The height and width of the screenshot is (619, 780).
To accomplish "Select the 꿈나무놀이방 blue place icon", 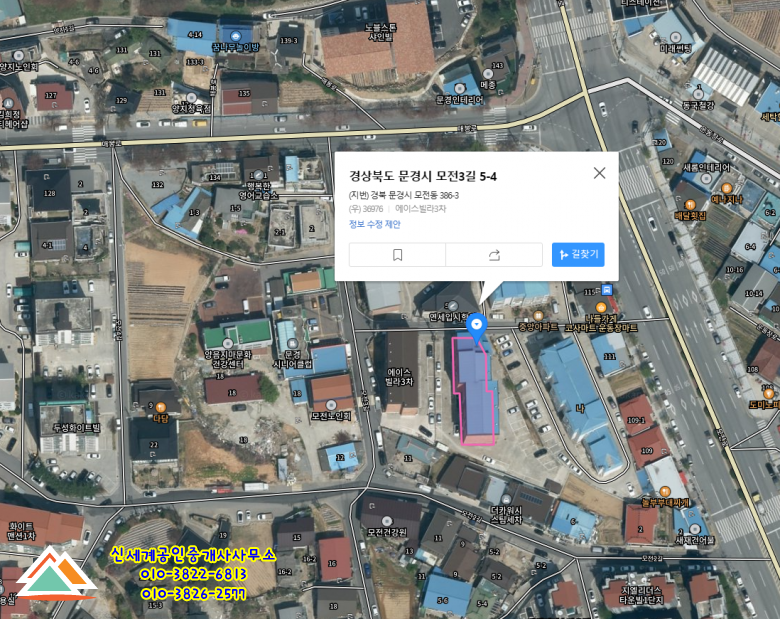I will [236, 36].
